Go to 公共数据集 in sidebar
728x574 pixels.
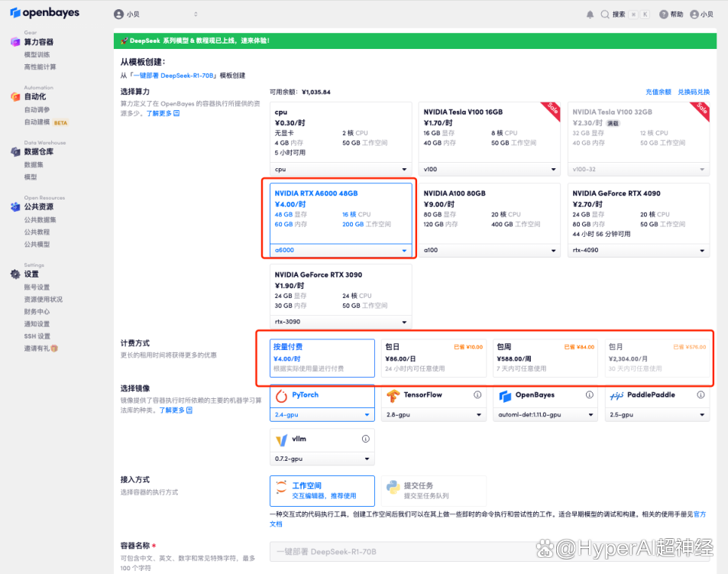pyautogui.click(x=39, y=220)
